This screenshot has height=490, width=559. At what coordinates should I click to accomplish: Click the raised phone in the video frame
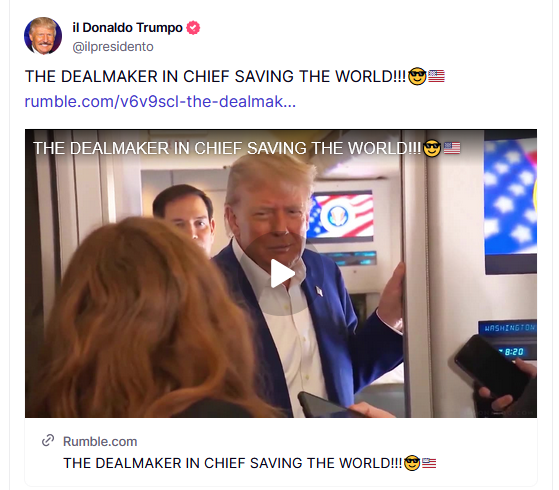coord(491,367)
